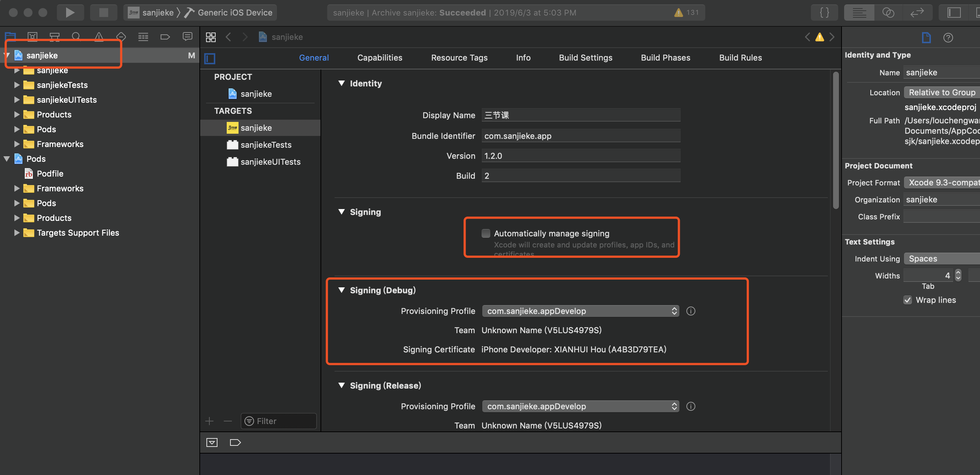980x475 pixels.
Task: Collapse the Identity section triangle
Action: coord(341,83)
